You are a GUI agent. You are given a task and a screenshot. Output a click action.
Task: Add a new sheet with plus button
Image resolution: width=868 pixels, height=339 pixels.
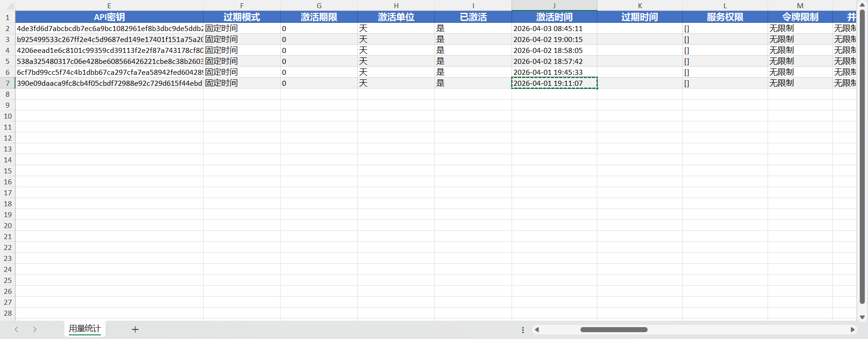(135, 329)
